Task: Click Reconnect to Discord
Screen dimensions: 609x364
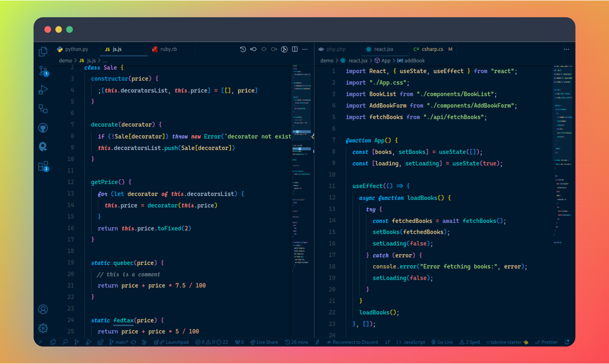Action: click(352, 342)
